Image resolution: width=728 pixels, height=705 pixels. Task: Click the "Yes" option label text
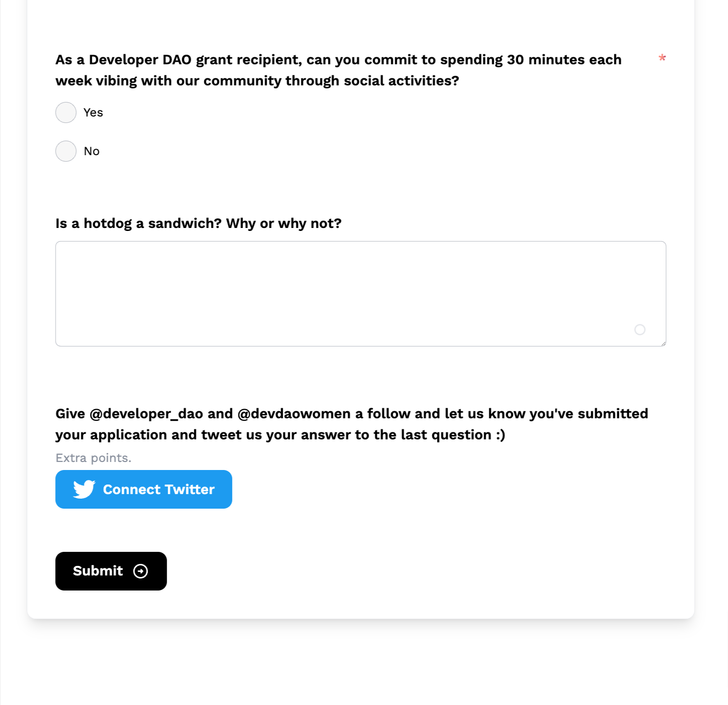click(x=93, y=112)
